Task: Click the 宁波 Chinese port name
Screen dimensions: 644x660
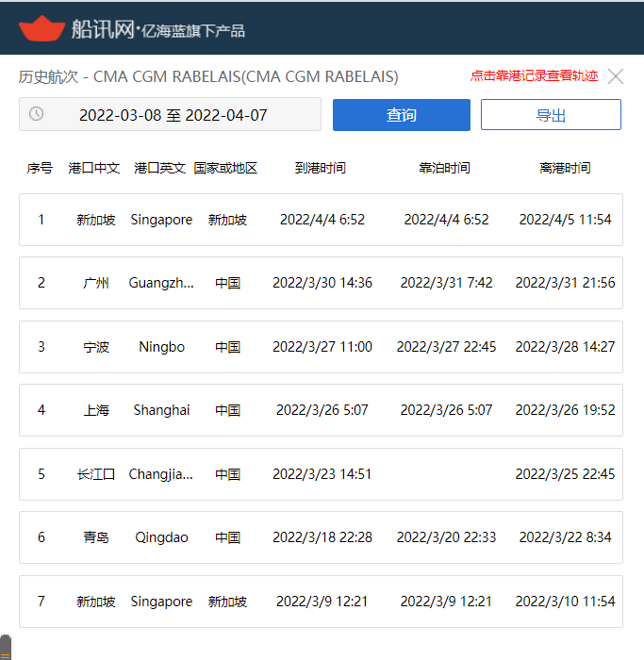Action: pyautogui.click(x=96, y=347)
